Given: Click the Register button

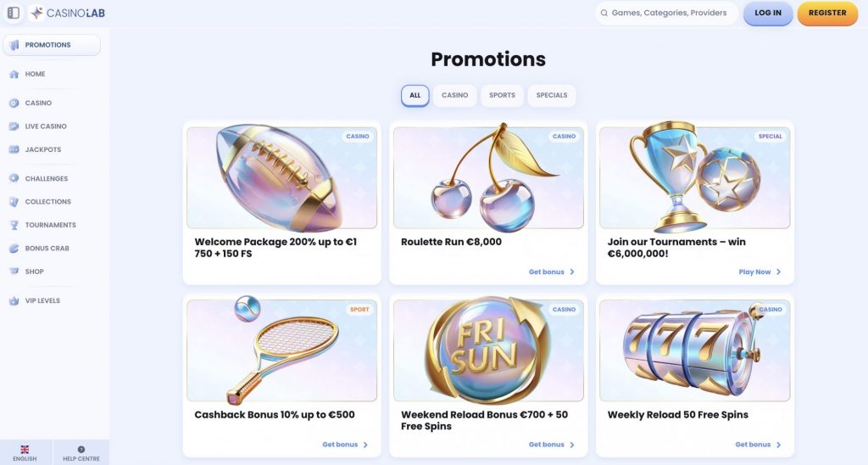Looking at the screenshot, I should 827,13.
